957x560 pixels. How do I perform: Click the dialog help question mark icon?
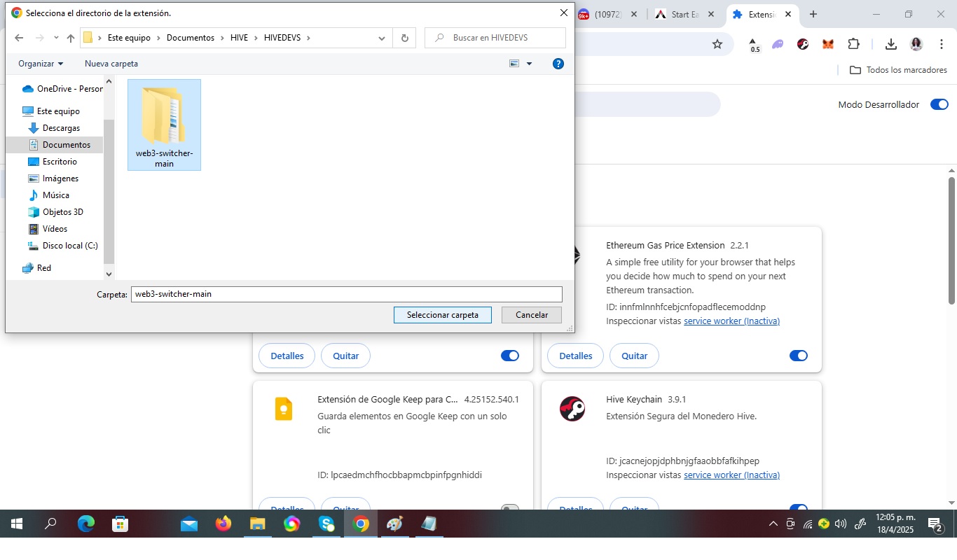(x=558, y=64)
